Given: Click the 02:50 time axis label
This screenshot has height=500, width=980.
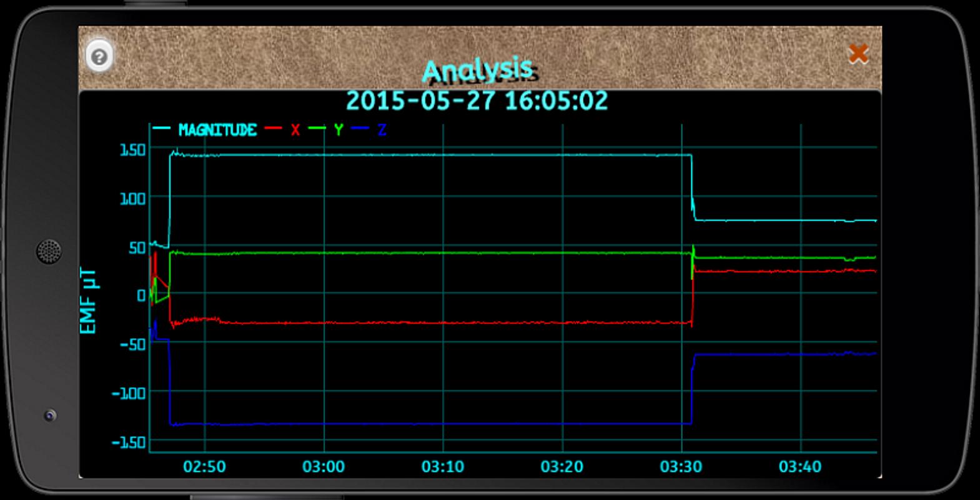Looking at the screenshot, I should coord(204,466).
